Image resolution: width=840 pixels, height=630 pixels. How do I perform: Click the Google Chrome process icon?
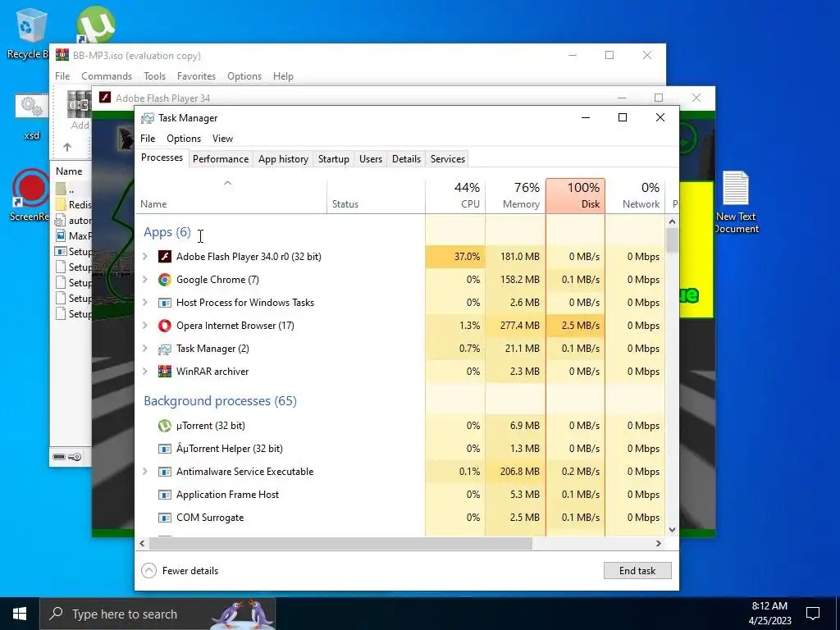164,280
